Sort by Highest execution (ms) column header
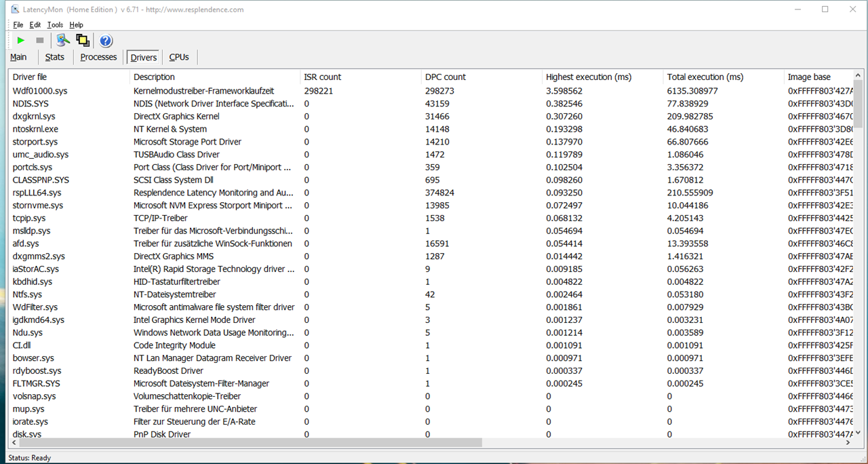This screenshot has width=868, height=464. tap(603, 77)
